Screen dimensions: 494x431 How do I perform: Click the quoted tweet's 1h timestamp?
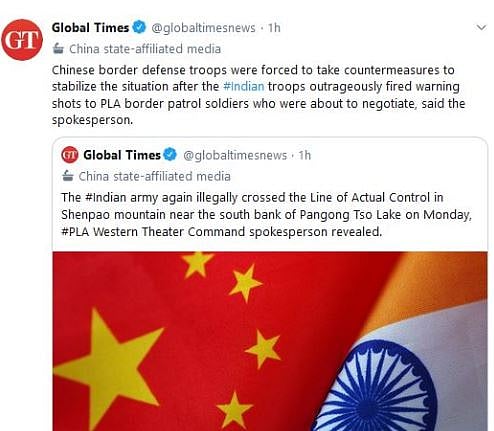pos(305,155)
